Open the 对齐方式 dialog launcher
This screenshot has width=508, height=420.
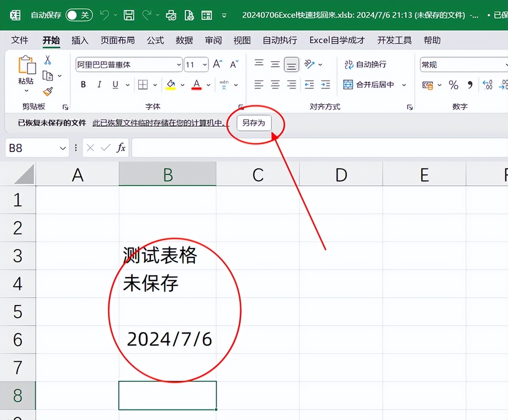[410, 107]
